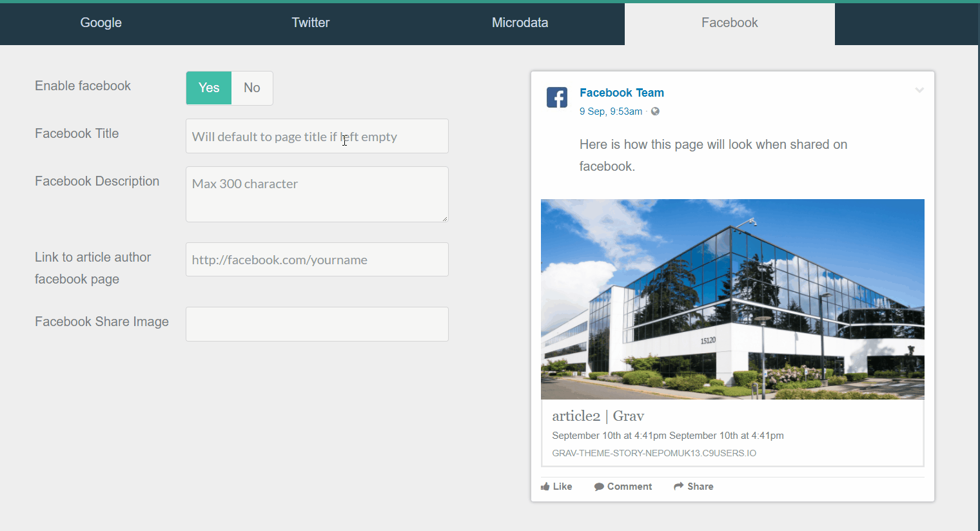Select the Facebook tab

730,24
